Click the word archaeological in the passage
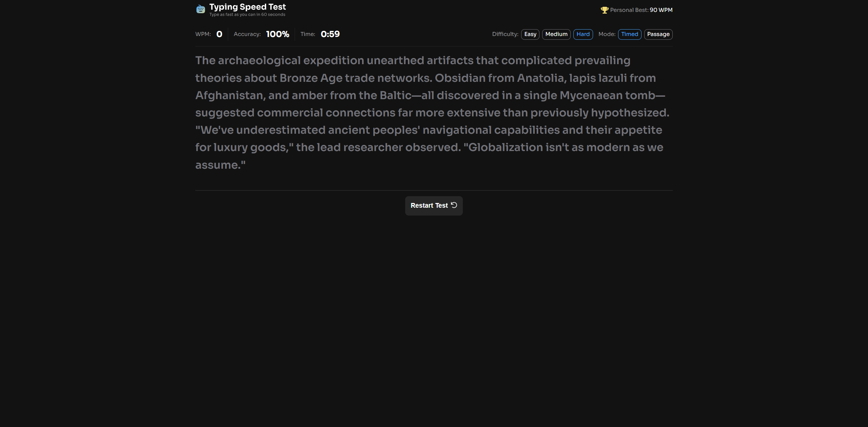The height and width of the screenshot is (427, 868). click(259, 60)
